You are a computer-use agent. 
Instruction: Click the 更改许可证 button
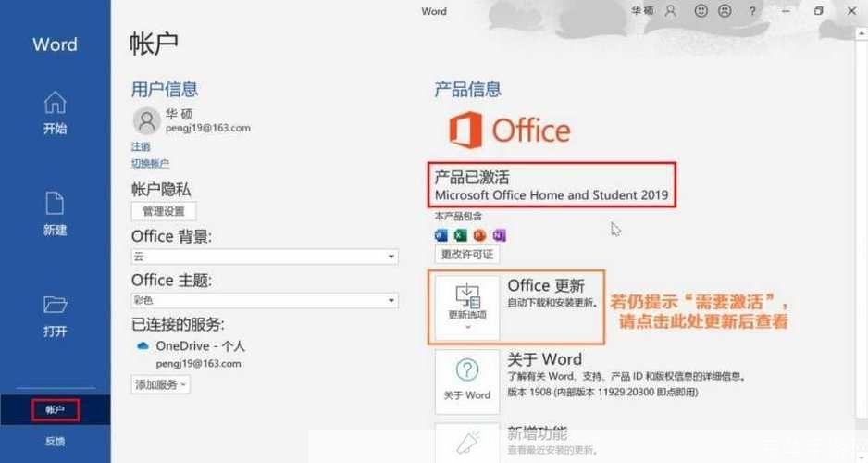(467, 255)
